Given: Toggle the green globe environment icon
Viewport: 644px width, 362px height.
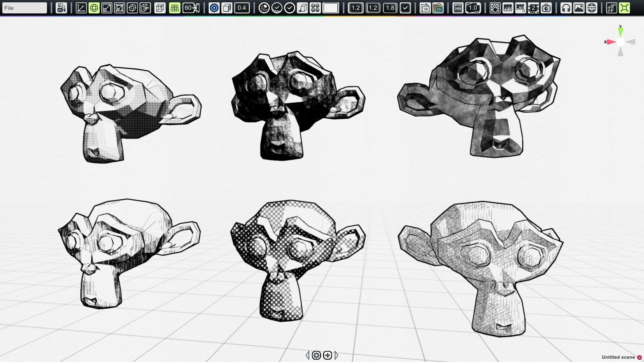Looking at the screenshot, I should pos(94,8).
